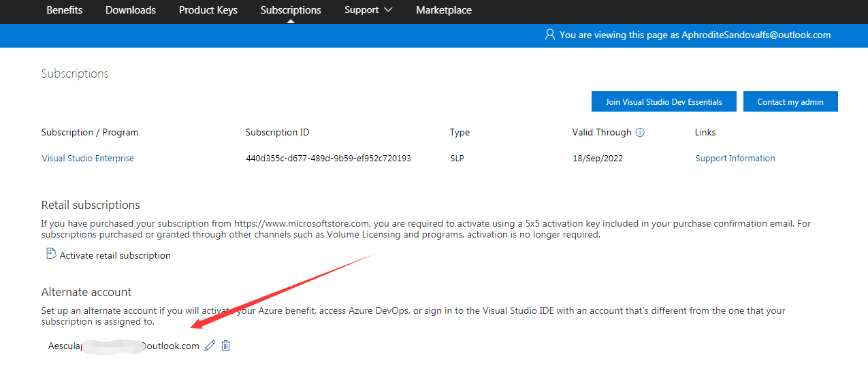
Task: Open the Benefits tab
Action: (x=64, y=10)
